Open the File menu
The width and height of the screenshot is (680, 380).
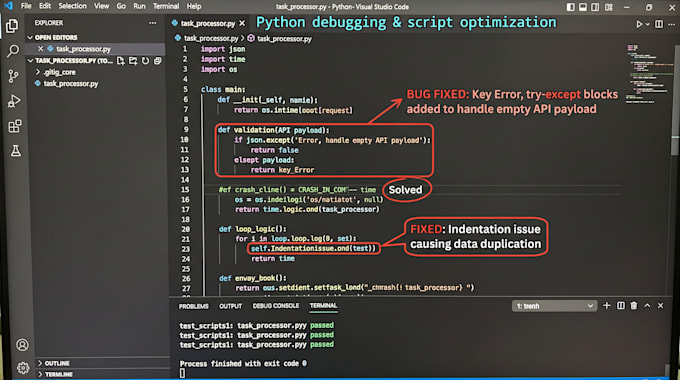point(26,6)
